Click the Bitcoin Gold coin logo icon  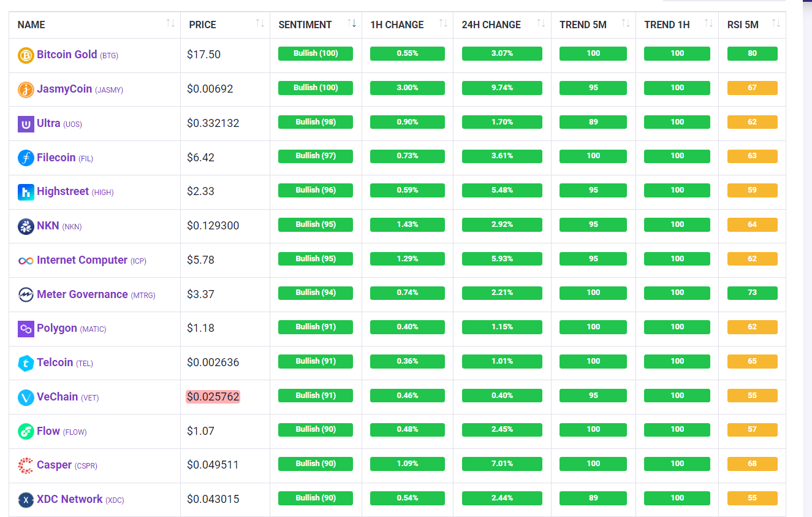point(26,55)
